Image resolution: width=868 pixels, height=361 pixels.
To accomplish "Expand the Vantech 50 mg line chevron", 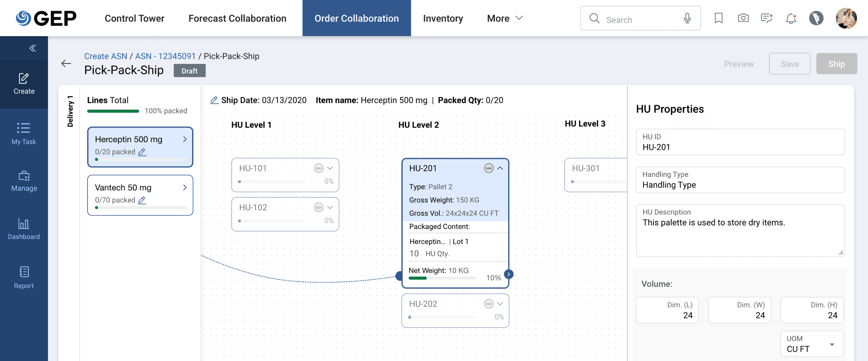I will click(185, 187).
